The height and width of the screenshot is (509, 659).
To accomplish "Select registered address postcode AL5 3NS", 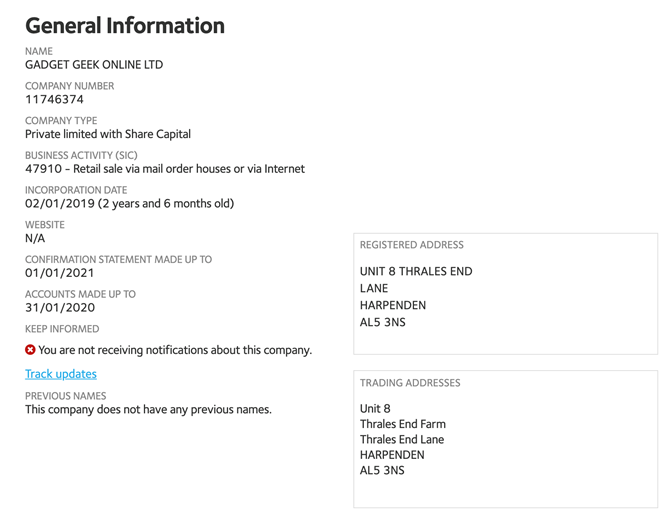I will click(x=382, y=322).
